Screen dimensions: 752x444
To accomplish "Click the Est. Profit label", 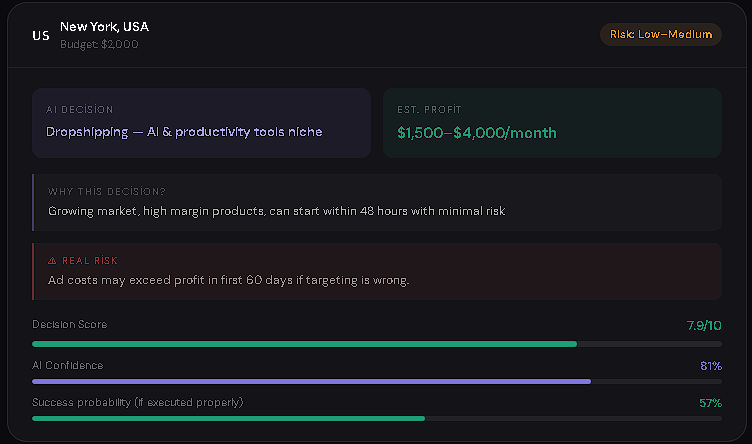I will [429, 110].
